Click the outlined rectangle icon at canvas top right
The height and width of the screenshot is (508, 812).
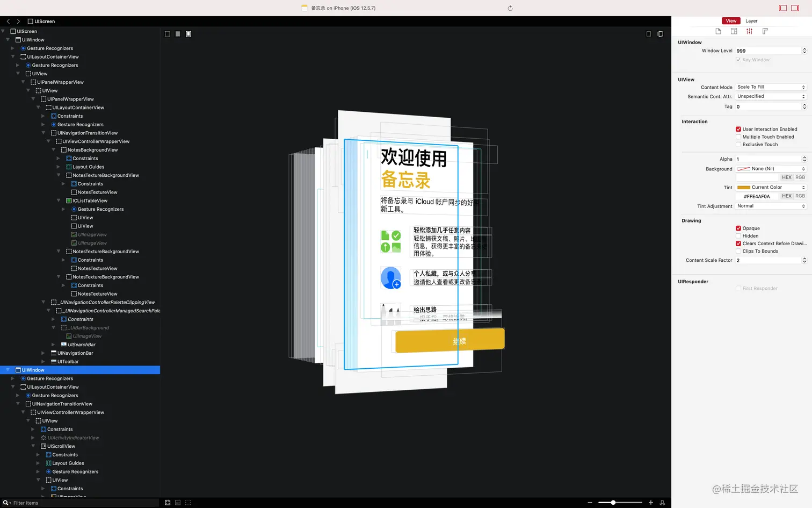coord(649,34)
